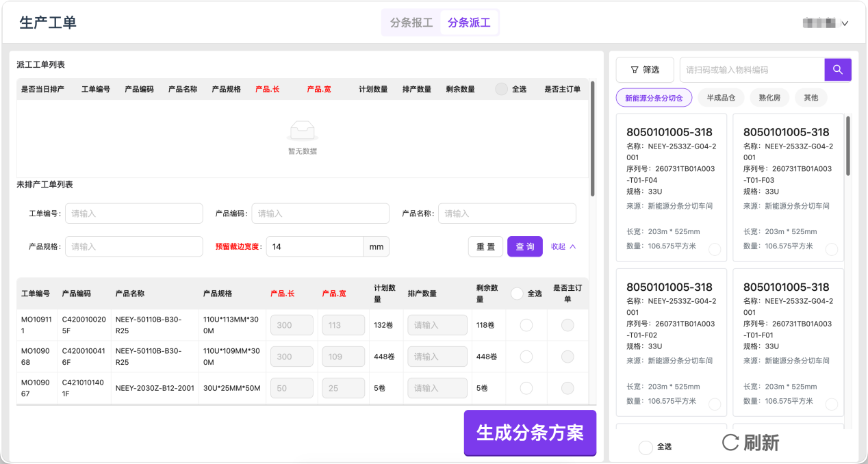Select the 新能源分条分切仓 warehouse tab
This screenshot has width=868, height=464.
click(654, 98)
